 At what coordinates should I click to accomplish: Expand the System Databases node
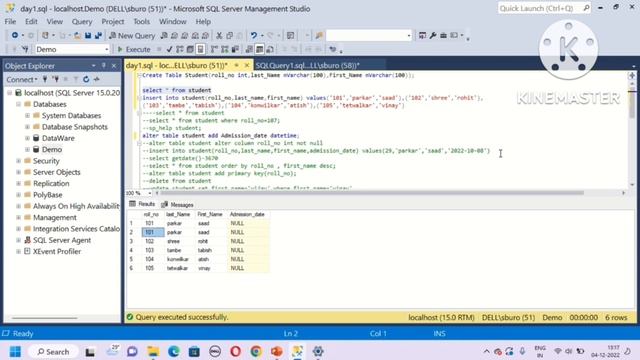pyautogui.click(x=27, y=116)
